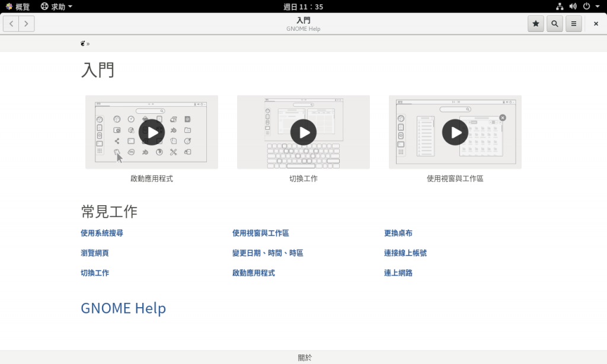
Task: Open the 使用視窗與工作區 link in common tasks
Action: pyautogui.click(x=261, y=233)
